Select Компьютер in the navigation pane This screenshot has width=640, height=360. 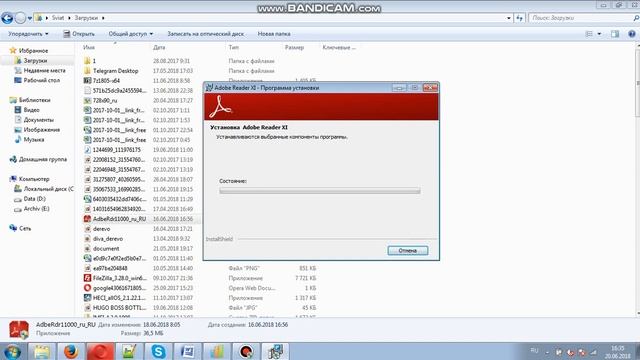pyautogui.click(x=29, y=179)
